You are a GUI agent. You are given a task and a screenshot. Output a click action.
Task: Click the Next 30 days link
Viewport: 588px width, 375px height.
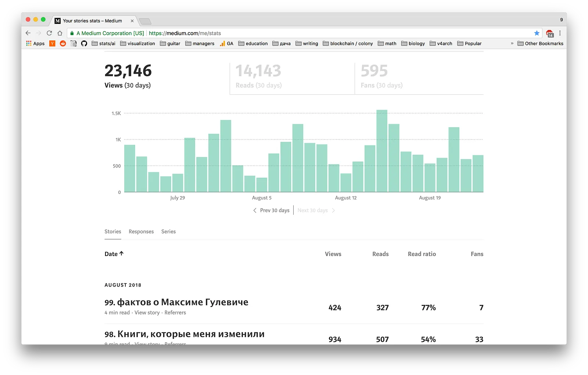[316, 210]
